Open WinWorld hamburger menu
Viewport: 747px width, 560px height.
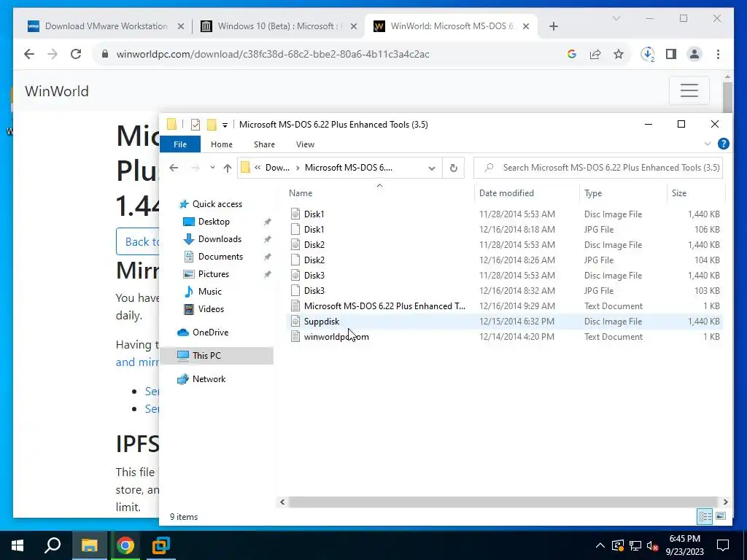(689, 90)
